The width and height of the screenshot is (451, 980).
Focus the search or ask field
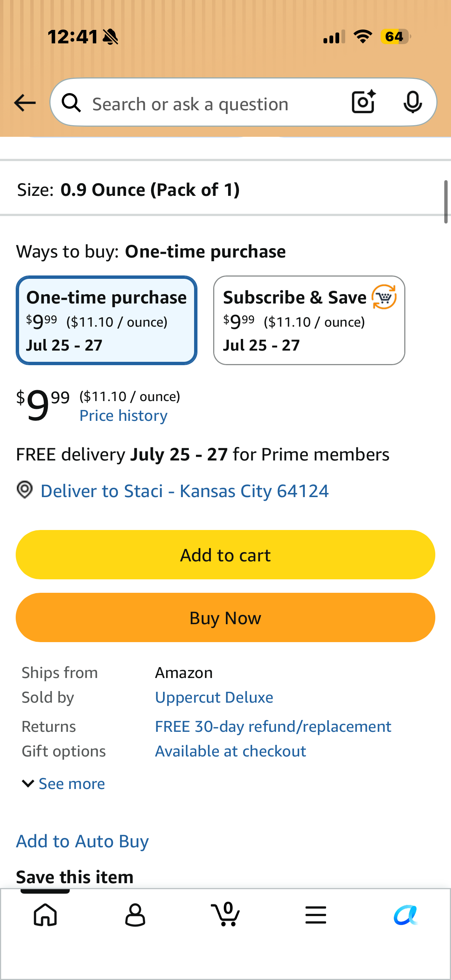coord(213,104)
